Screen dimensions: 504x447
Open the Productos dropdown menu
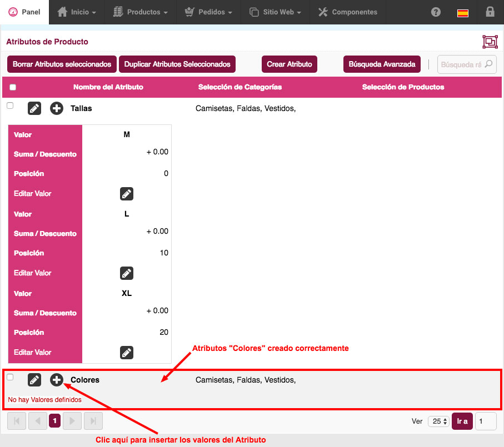pos(141,12)
